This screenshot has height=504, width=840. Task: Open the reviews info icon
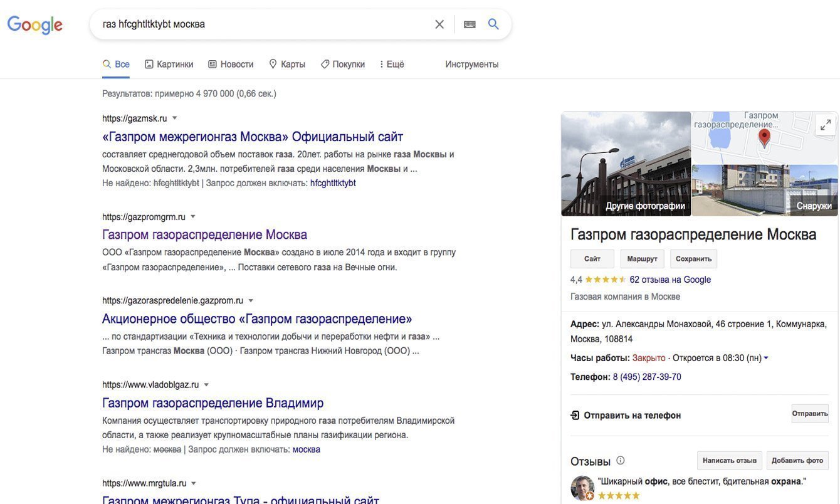coord(621,461)
